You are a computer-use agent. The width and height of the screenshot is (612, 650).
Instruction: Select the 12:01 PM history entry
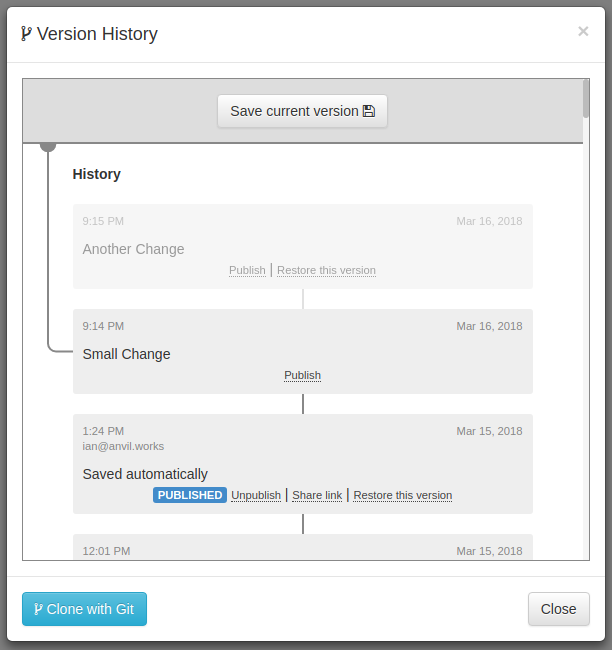coord(303,547)
